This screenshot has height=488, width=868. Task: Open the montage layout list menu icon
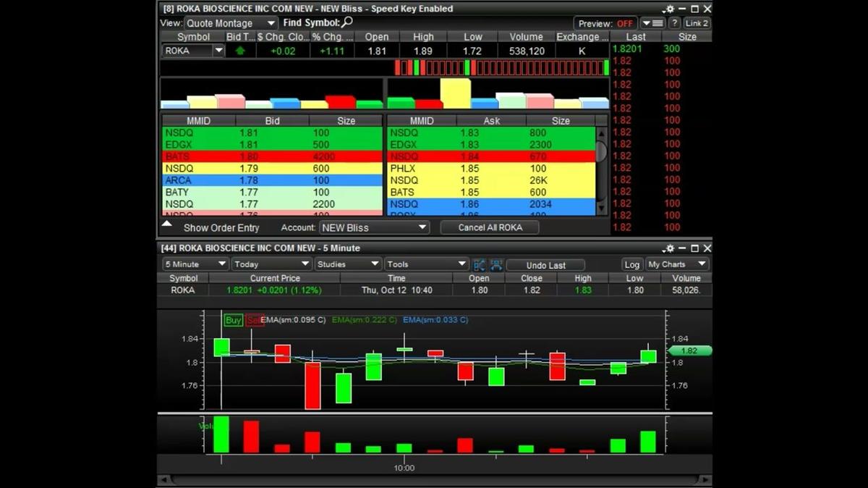652,23
